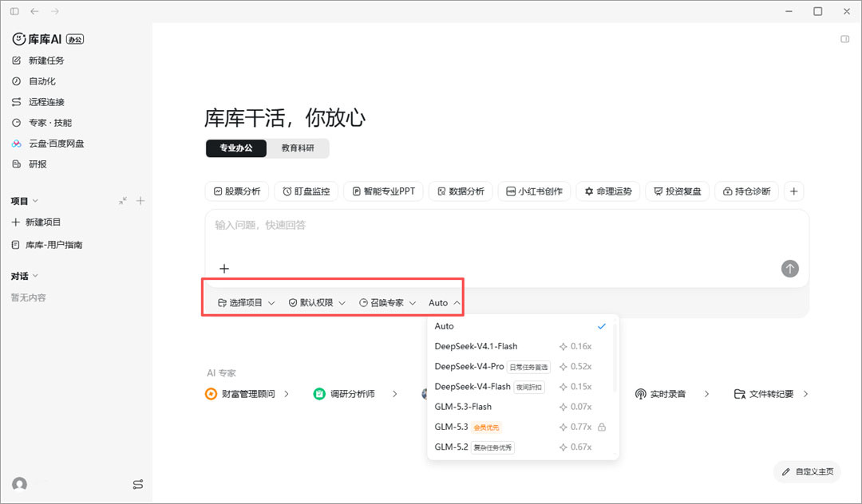Click the 自定义主页 button
862x504 pixels.
coord(808,471)
